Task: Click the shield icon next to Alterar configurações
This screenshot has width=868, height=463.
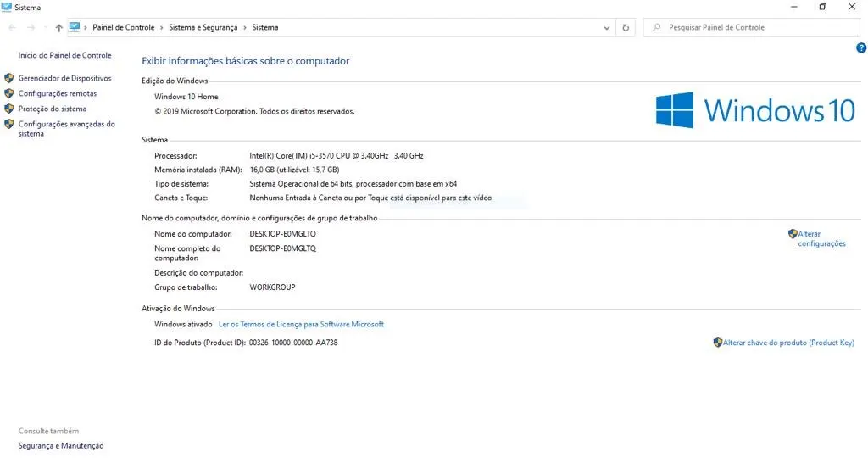Action: click(x=793, y=234)
